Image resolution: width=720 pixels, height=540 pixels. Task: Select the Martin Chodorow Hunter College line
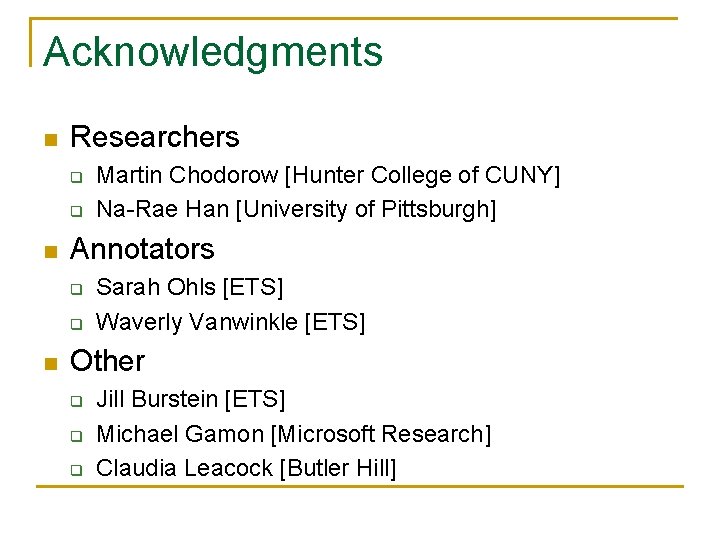tap(328, 176)
